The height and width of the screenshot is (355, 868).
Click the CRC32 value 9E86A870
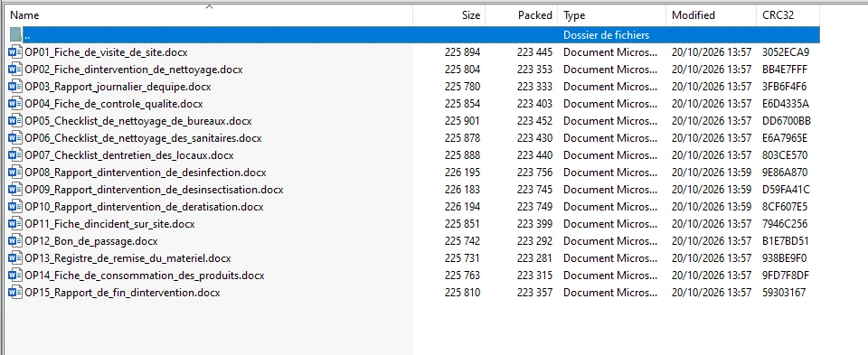tap(785, 173)
